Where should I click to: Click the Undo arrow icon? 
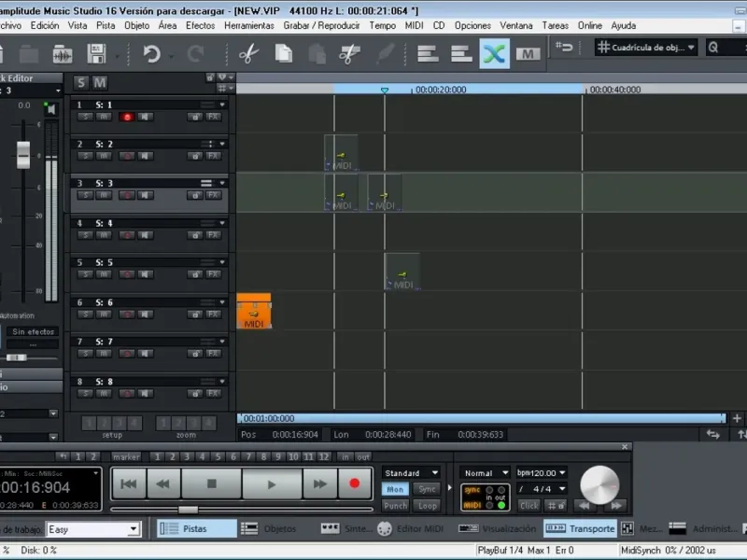(x=152, y=54)
